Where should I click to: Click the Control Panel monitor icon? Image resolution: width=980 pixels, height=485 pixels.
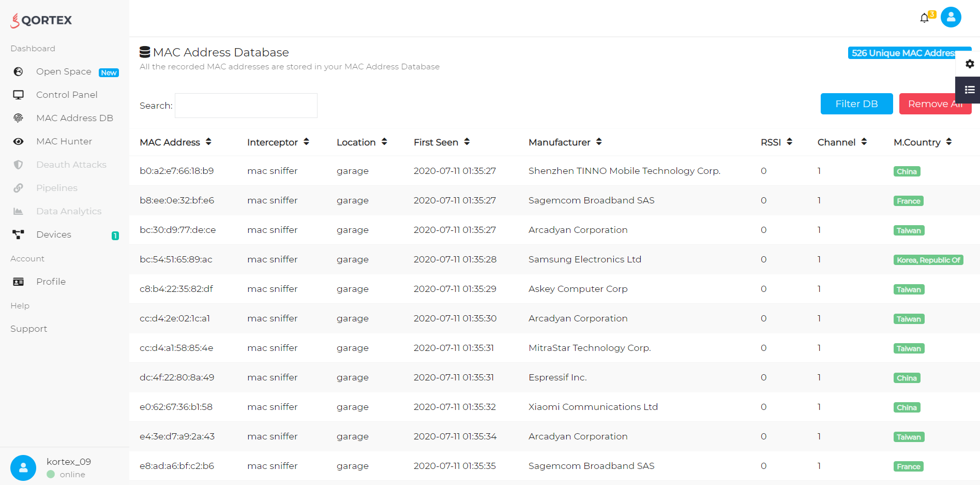coord(18,95)
